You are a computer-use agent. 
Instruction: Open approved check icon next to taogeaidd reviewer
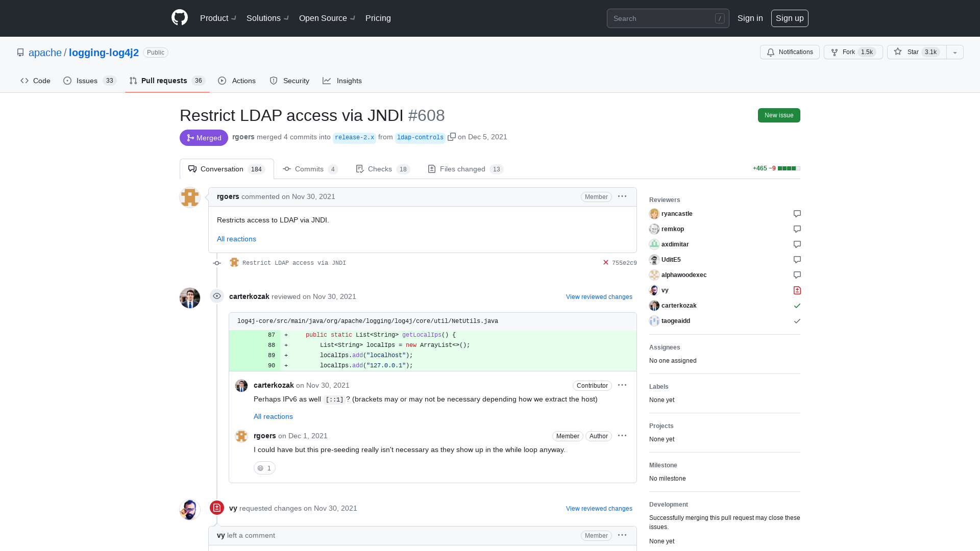[x=797, y=321]
